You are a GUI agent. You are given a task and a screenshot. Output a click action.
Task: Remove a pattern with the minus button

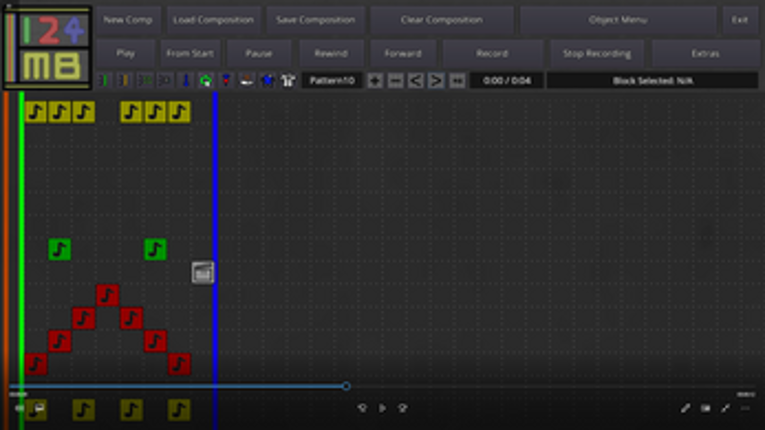[395, 81]
